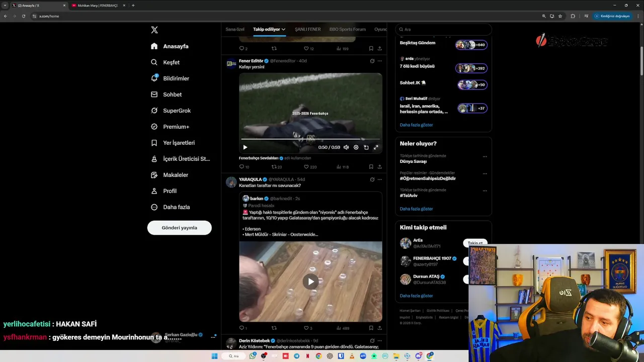Seek on the Fener Editör video progress bar
644x362 pixels.
pyautogui.click(x=310, y=139)
